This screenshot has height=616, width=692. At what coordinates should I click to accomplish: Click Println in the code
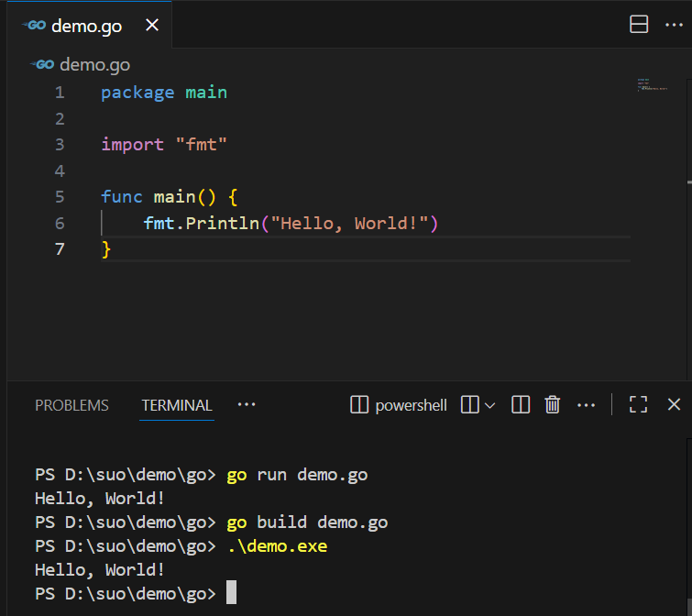click(x=223, y=223)
